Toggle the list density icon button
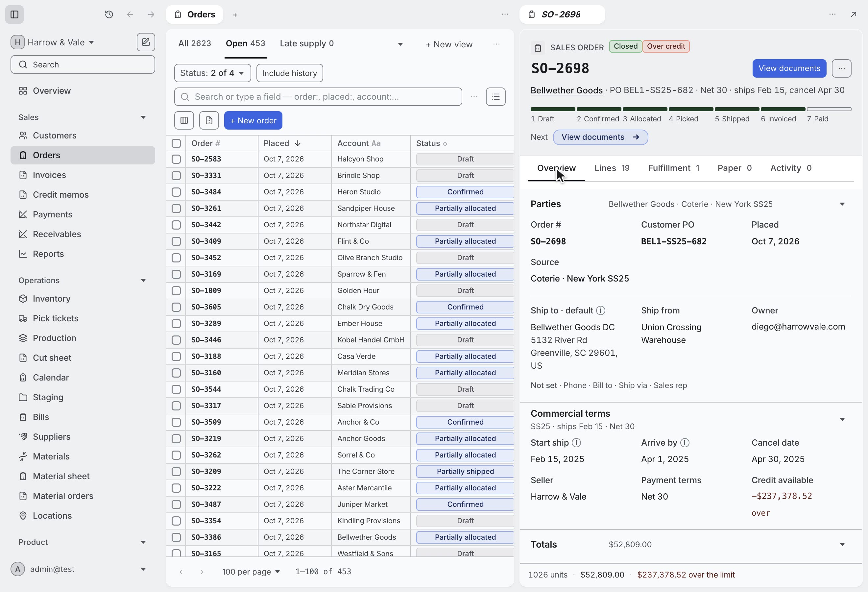 point(495,97)
